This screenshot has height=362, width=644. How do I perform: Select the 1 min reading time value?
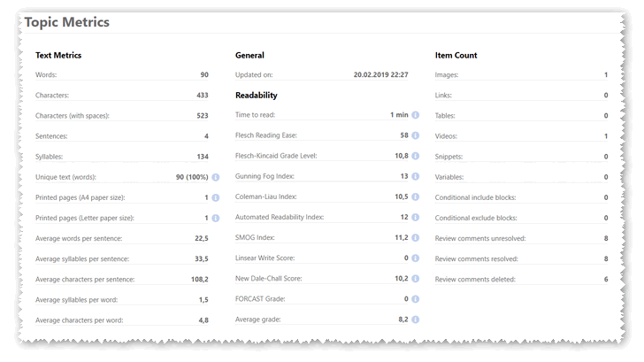click(399, 115)
